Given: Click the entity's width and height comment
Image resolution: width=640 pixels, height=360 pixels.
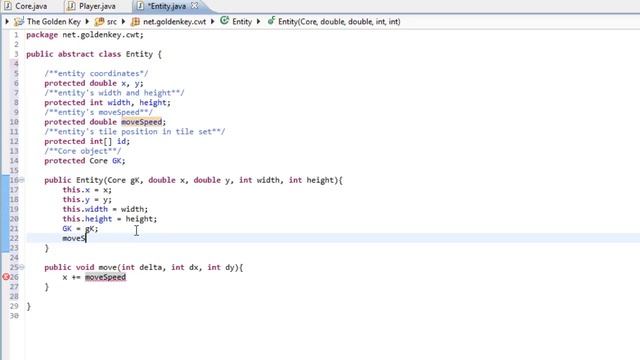Looking at the screenshot, I should [x=114, y=93].
